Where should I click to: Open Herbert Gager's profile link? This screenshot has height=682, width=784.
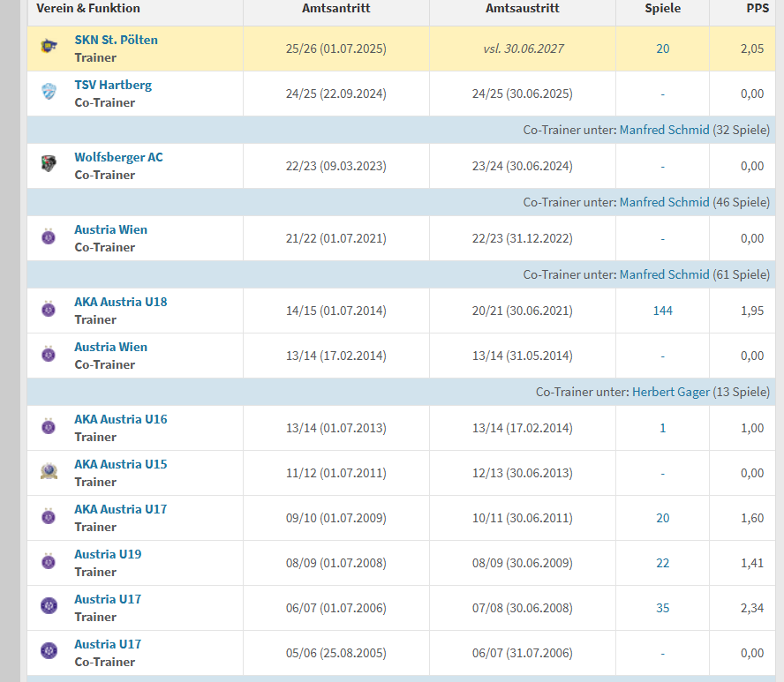click(670, 392)
